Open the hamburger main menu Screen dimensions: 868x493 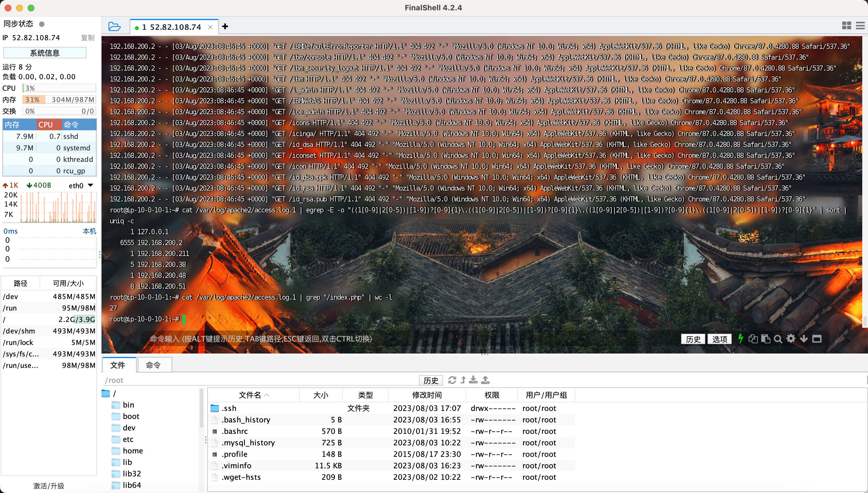860,26
